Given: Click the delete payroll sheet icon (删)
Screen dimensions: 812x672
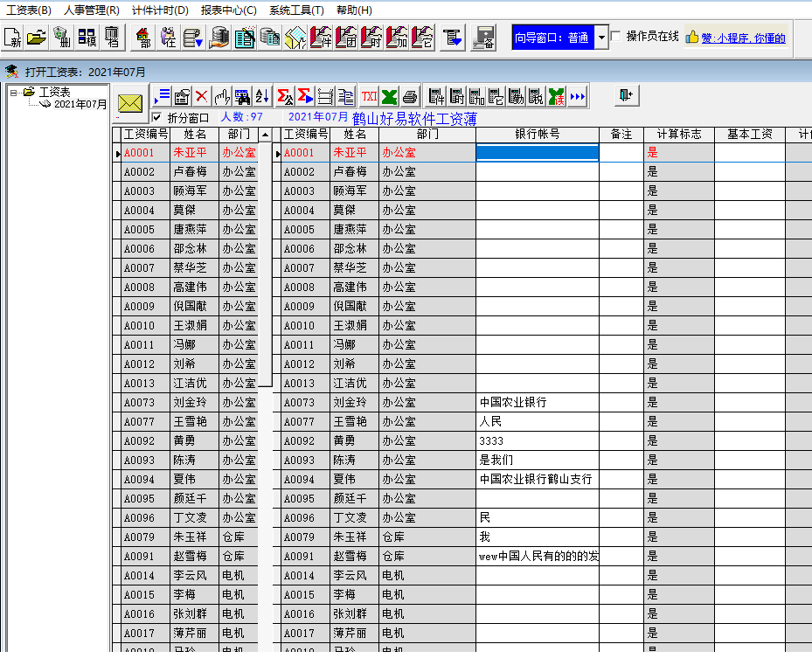Looking at the screenshot, I should pyautogui.click(x=62, y=38).
